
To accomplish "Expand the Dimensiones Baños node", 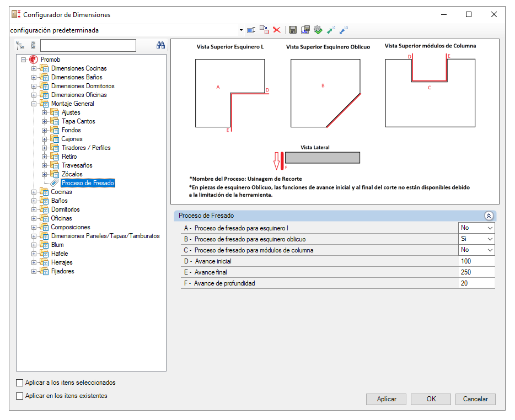I will (x=34, y=78).
